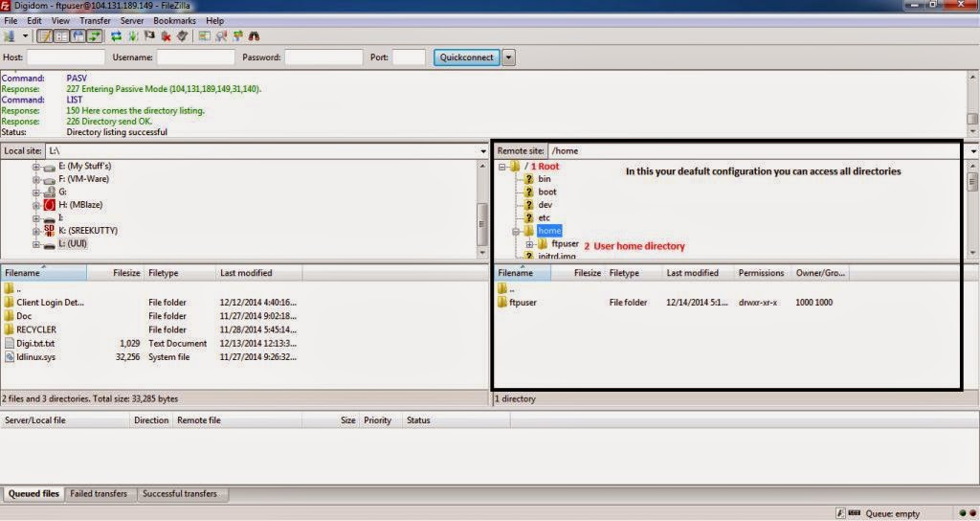This screenshot has width=980, height=521.
Task: Toggle processing of the transfer queue
Action: click(133, 36)
